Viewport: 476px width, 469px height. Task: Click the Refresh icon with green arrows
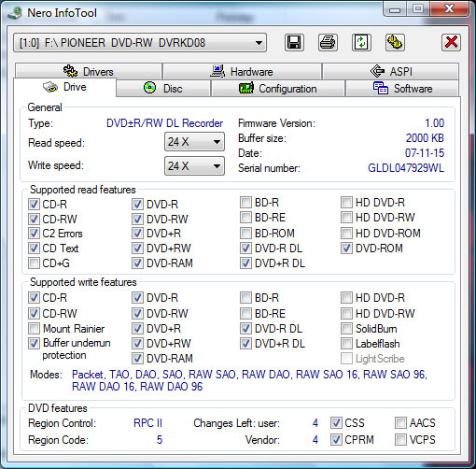click(361, 42)
